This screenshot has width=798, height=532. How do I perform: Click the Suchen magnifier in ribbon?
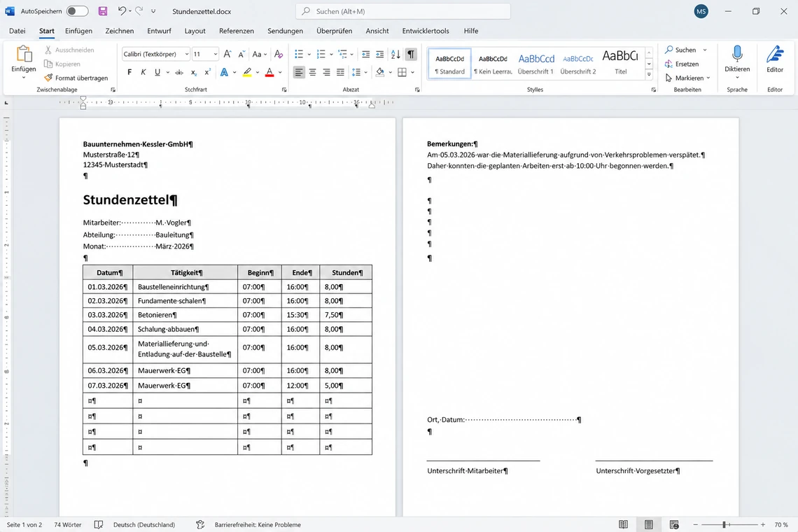pyautogui.click(x=680, y=50)
